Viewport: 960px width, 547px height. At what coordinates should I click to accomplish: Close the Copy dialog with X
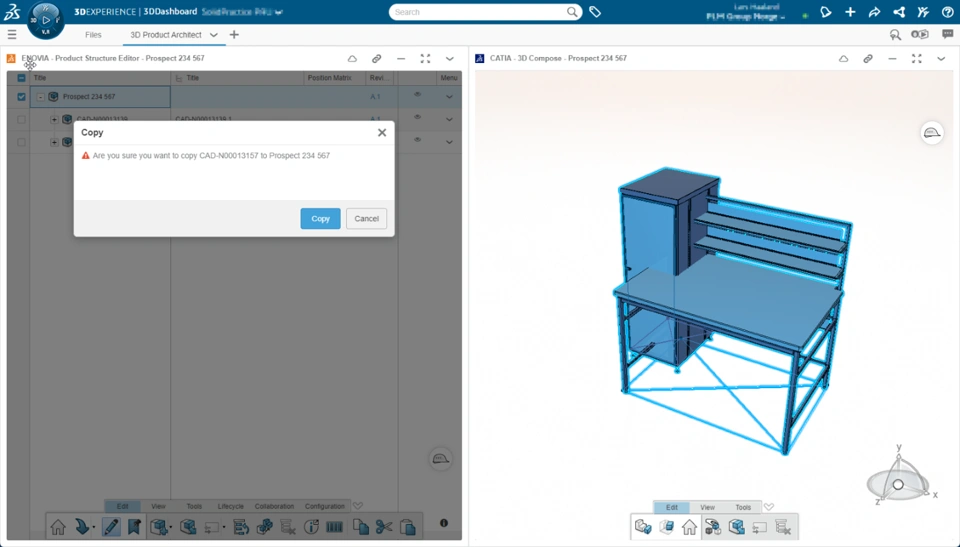click(x=382, y=132)
